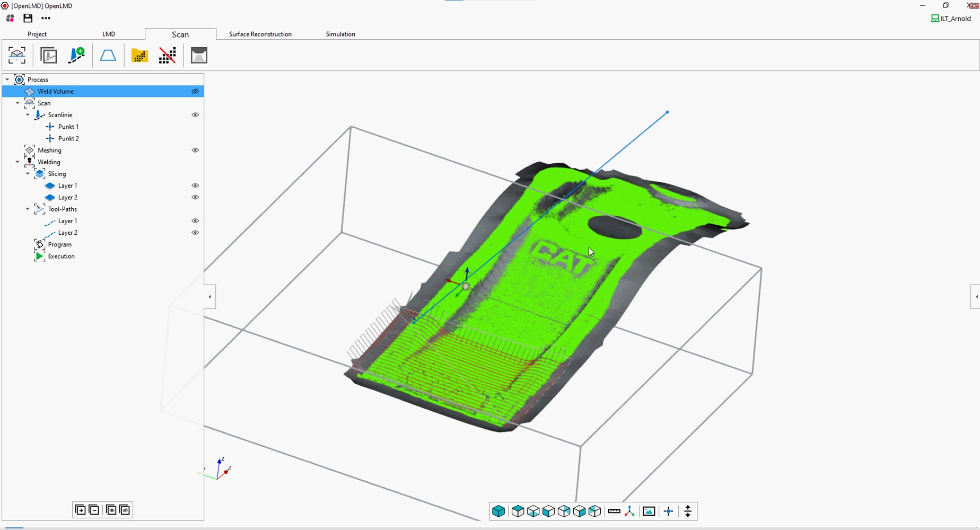
Task: Collapse the Tool-Paths node
Action: (x=28, y=209)
